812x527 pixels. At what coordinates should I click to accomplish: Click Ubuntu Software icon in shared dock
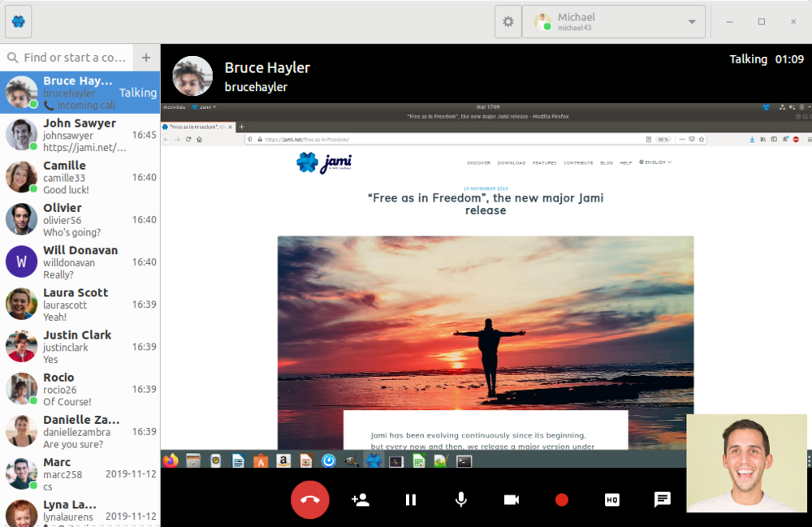(261, 460)
